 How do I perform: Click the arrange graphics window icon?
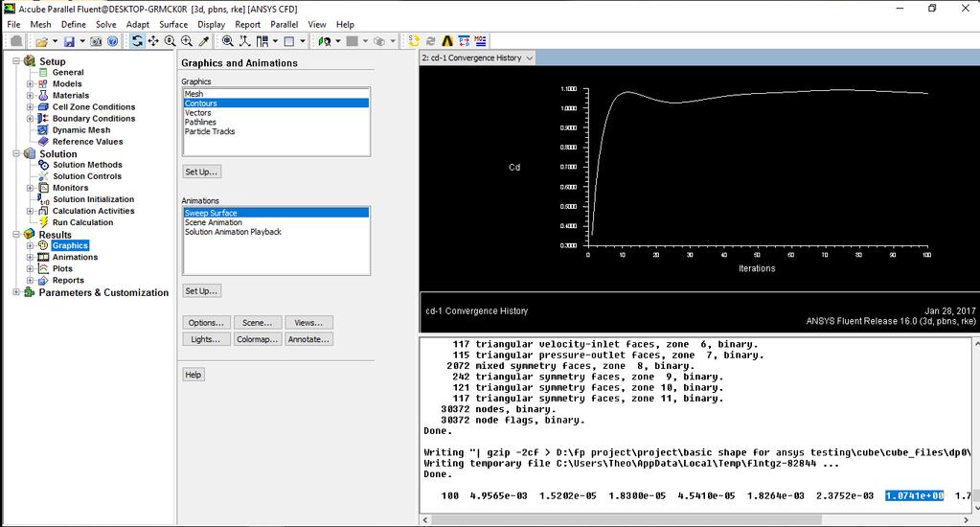[289, 41]
